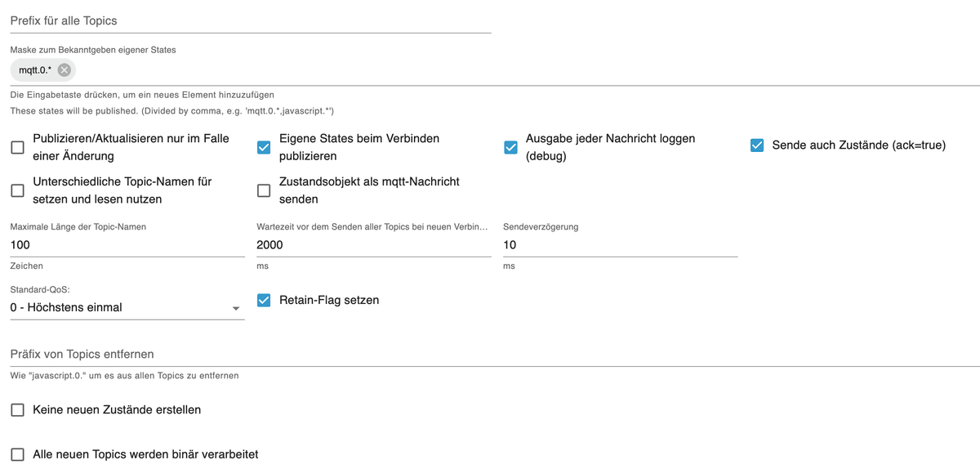Click the mqtt.0.* state mask chip

[x=35, y=70]
